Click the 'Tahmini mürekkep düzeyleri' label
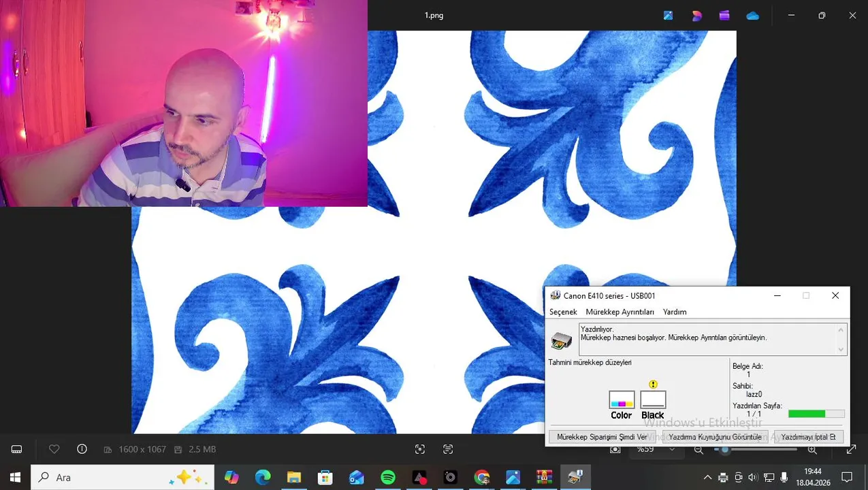 click(x=590, y=363)
